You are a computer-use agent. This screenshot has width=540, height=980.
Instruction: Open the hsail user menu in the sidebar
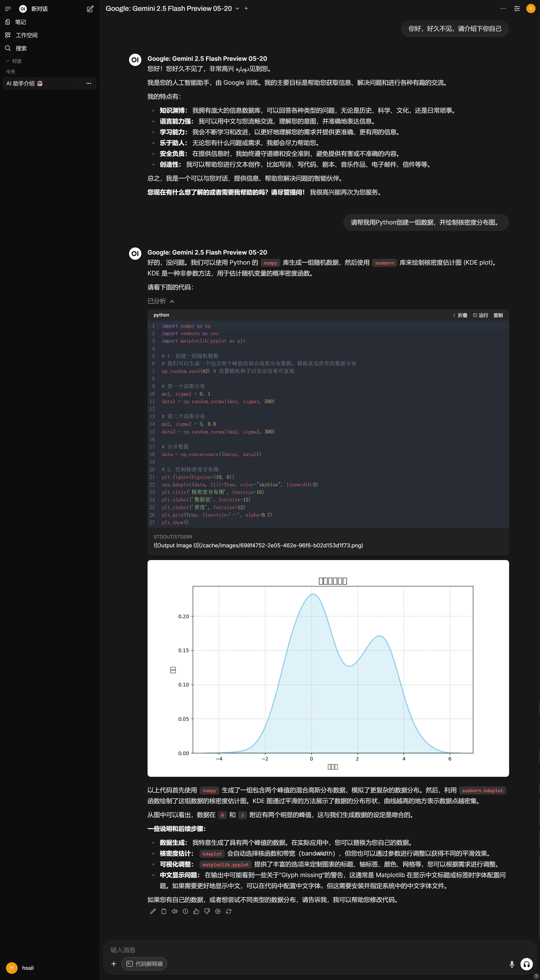coord(49,967)
